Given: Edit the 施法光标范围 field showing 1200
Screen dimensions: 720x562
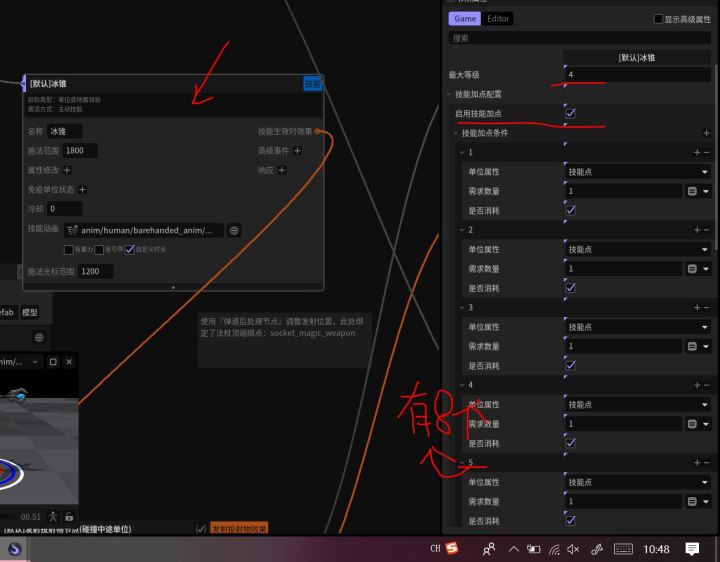Looking at the screenshot, I should click(x=96, y=271).
